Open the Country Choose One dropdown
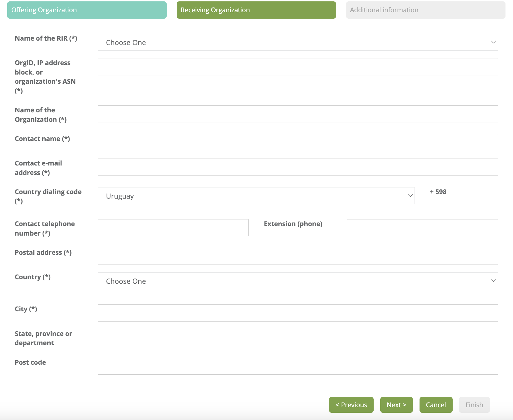513x420 pixels. pos(297,281)
